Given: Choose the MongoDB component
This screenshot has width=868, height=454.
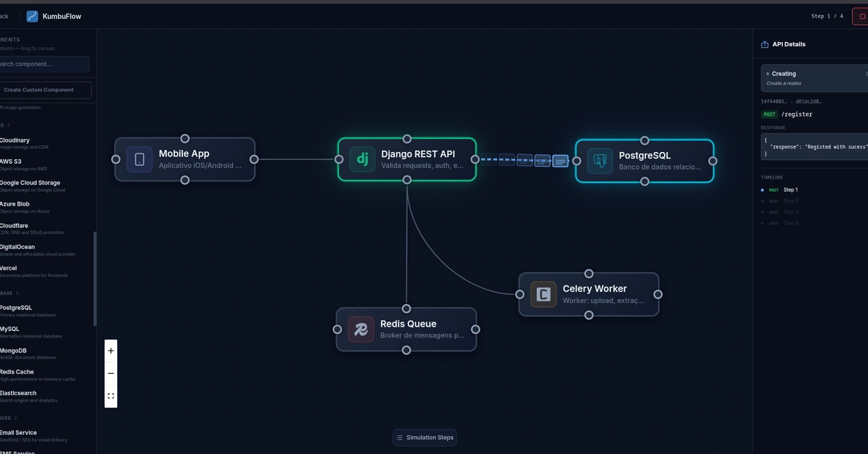Looking at the screenshot, I should click(x=46, y=353).
